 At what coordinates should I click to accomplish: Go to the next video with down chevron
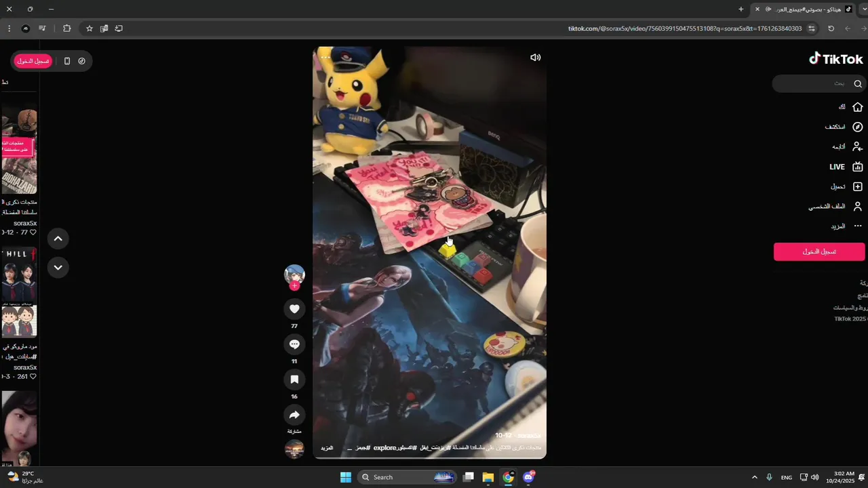click(58, 268)
